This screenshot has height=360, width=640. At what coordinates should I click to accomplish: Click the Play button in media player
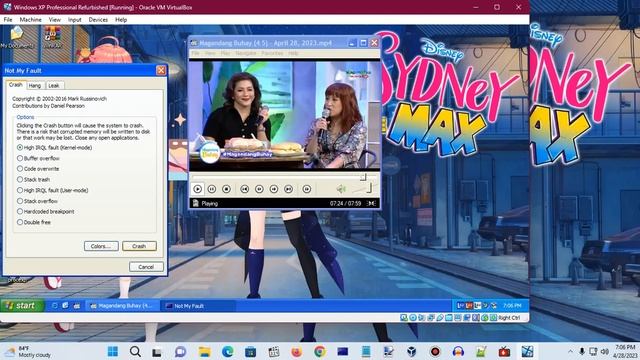198,189
